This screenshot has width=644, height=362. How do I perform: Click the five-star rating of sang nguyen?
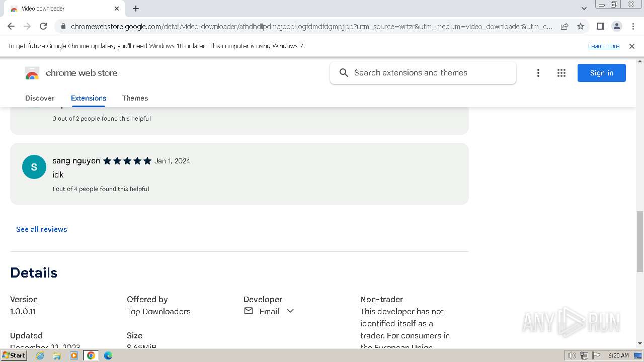[x=127, y=161]
